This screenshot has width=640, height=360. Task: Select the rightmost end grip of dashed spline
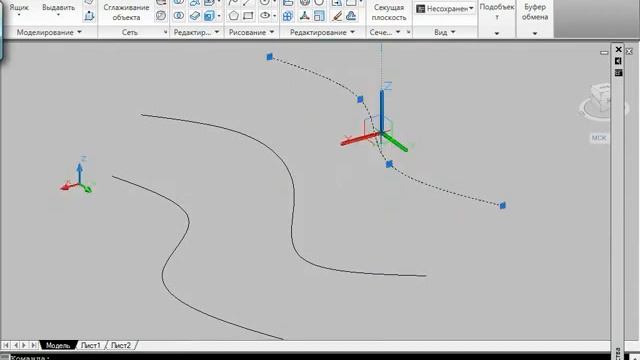pos(502,205)
